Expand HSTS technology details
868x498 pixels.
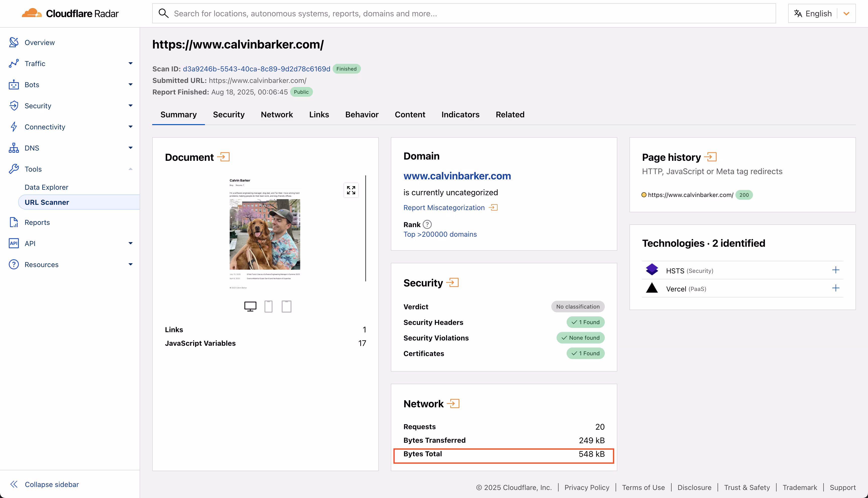[x=836, y=270]
